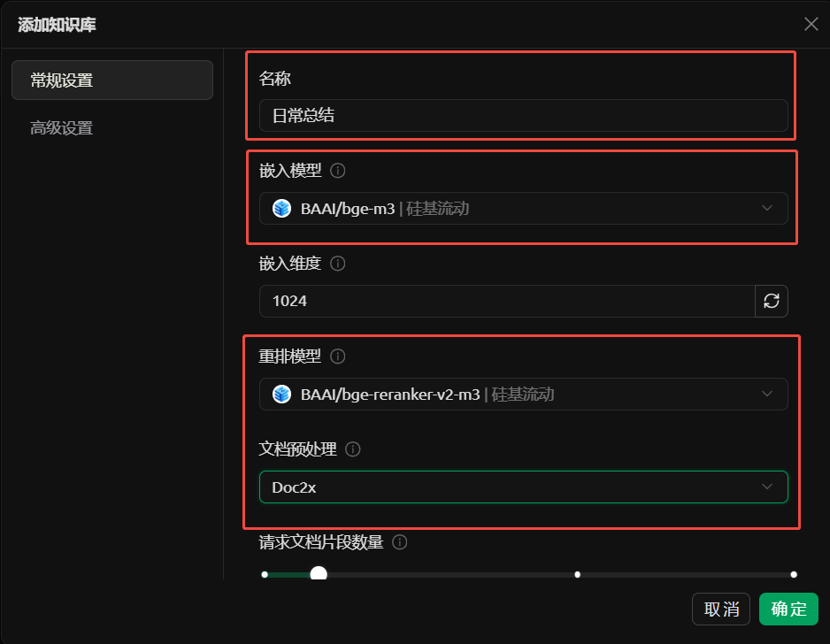Refresh the embedding dimension value
This screenshot has width=830, height=644.
point(772,301)
